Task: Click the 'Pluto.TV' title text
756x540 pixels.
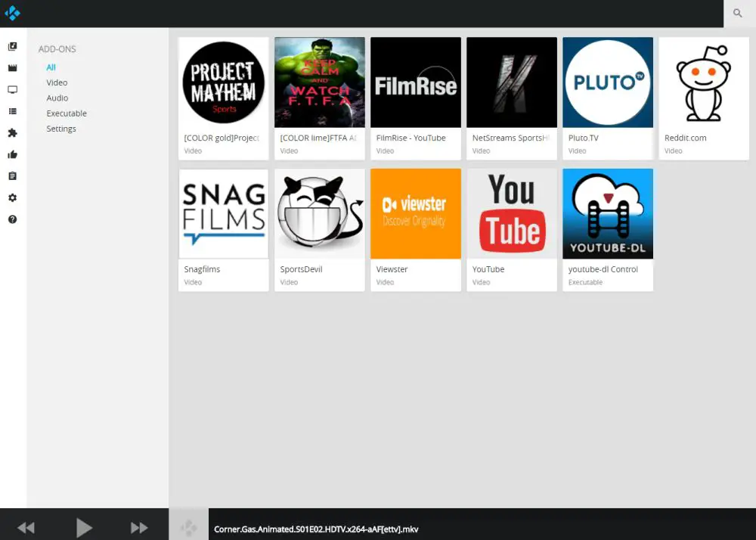Action: (584, 138)
